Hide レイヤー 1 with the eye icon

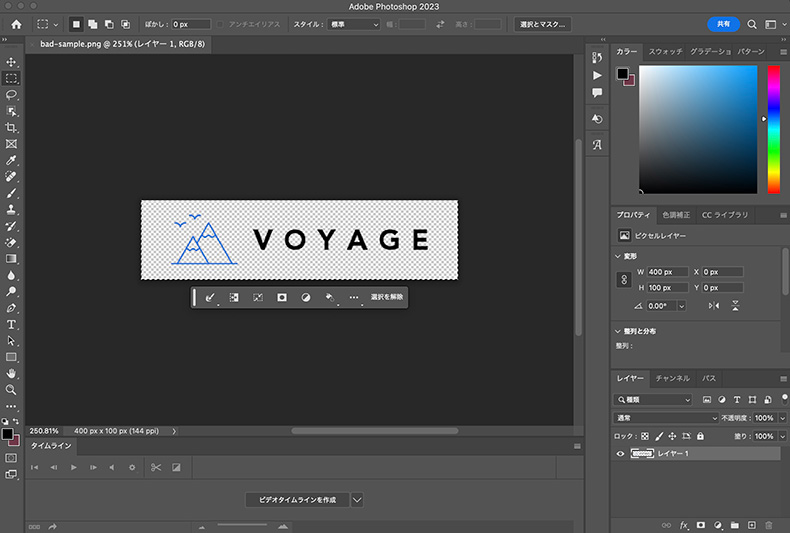tap(620, 454)
